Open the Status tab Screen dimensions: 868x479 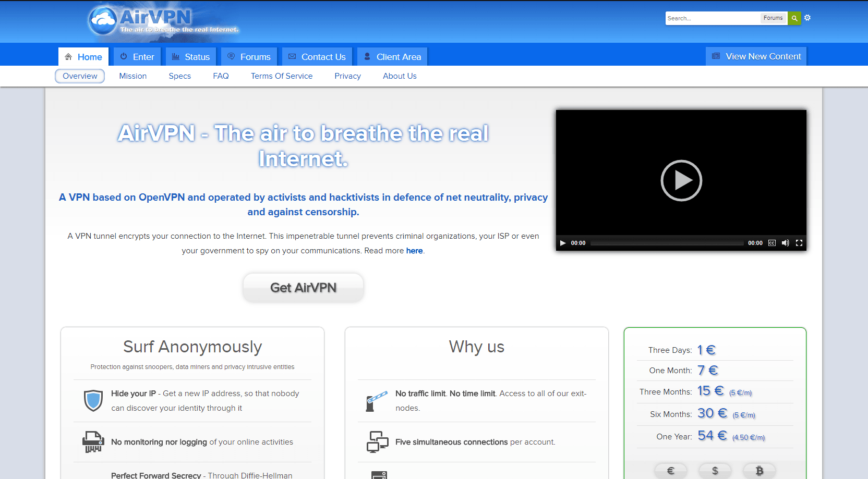pyautogui.click(x=191, y=57)
